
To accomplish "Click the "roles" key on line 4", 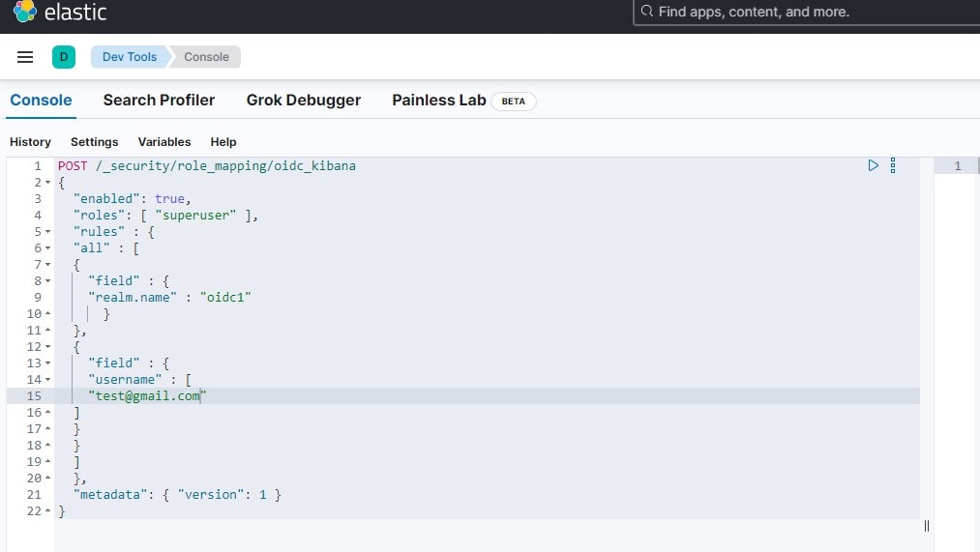I will point(99,215).
